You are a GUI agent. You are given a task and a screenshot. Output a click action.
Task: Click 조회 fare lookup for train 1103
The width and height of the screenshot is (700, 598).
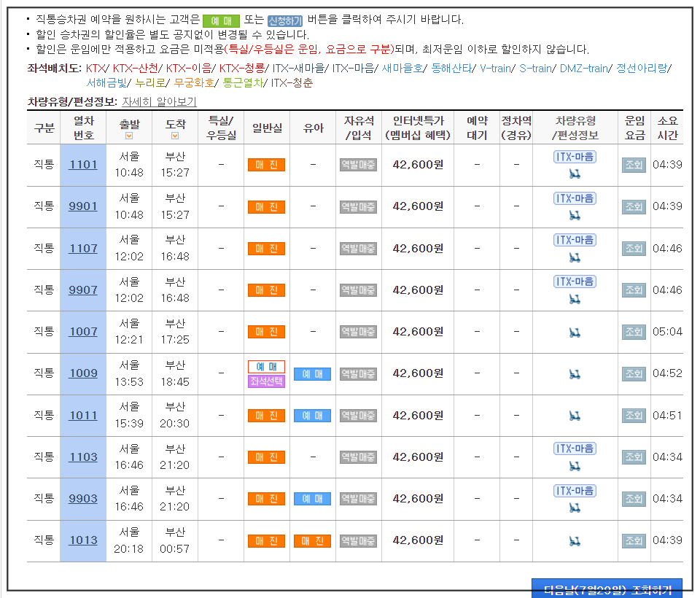(634, 457)
